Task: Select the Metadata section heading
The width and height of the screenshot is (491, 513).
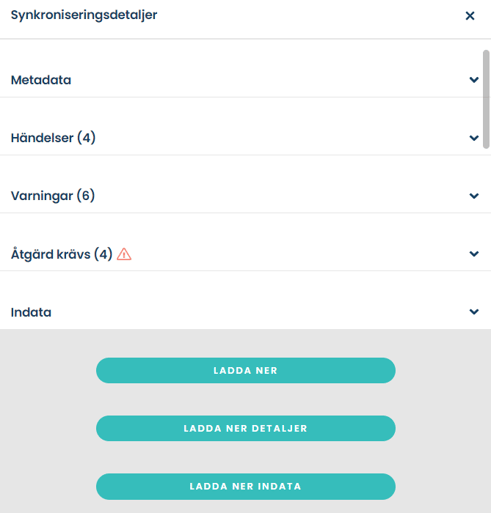Action: click(x=41, y=80)
